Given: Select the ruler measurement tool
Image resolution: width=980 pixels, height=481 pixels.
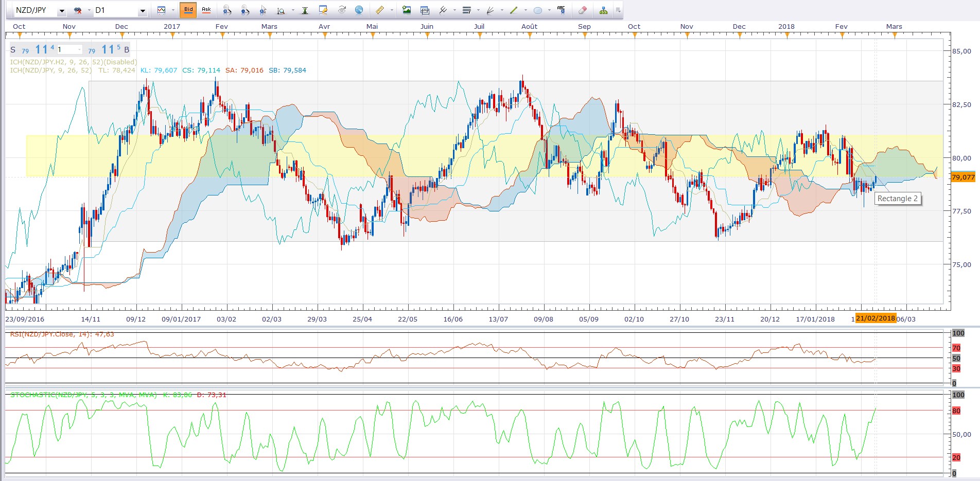Looking at the screenshot, I should coord(379,10).
